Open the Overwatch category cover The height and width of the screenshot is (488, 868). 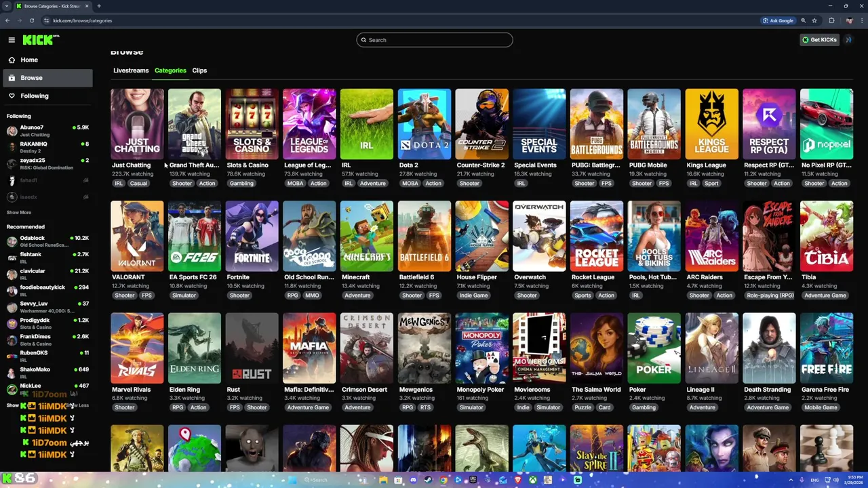coord(539,236)
